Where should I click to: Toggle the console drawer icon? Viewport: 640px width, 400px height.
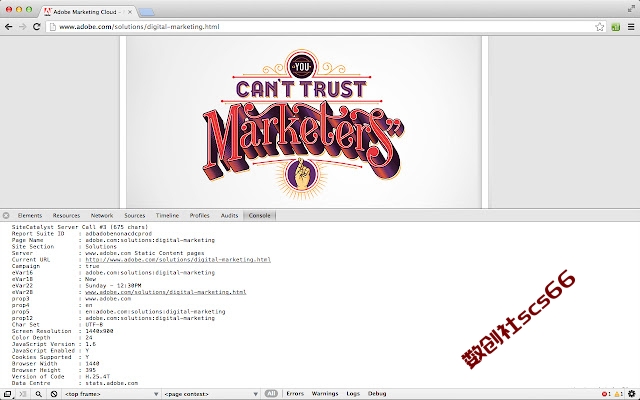pos(23,394)
